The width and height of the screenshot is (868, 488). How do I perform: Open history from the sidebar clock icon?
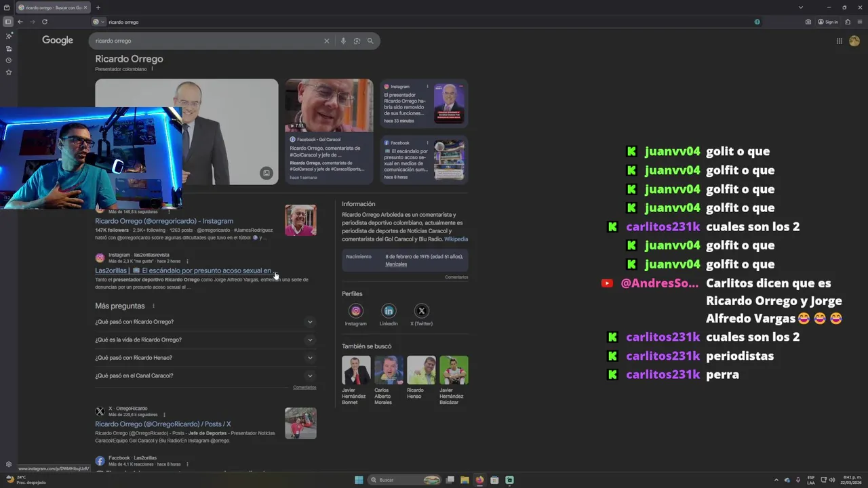pos(8,60)
